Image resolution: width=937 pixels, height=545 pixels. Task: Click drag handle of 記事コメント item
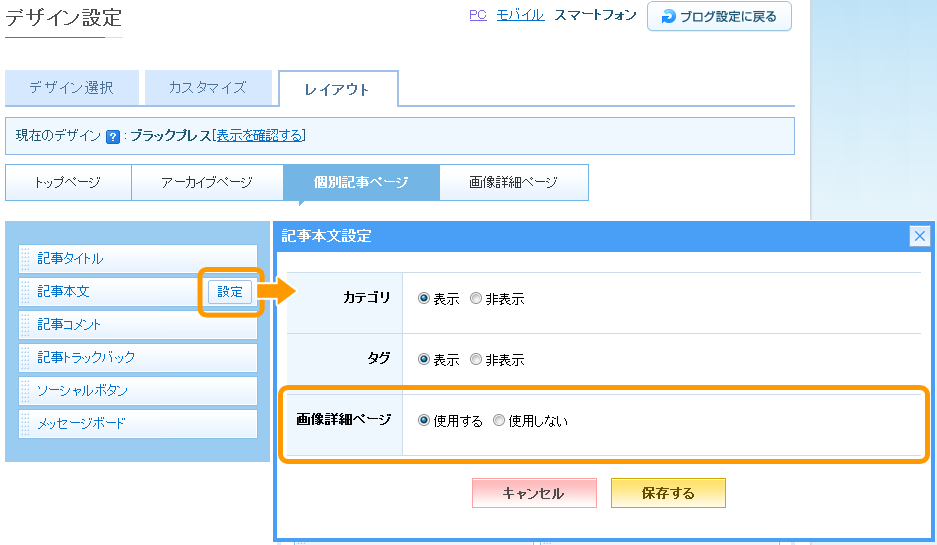point(26,325)
